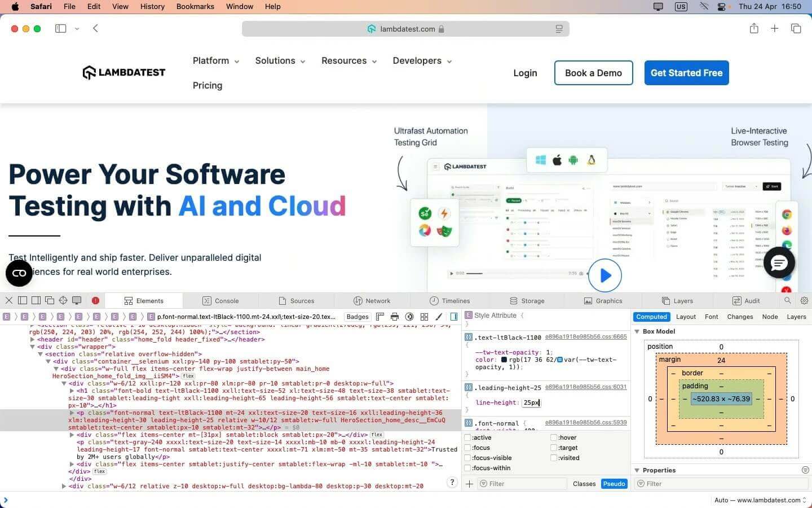
Task: Open Web Inspector settings gear
Action: (x=805, y=300)
